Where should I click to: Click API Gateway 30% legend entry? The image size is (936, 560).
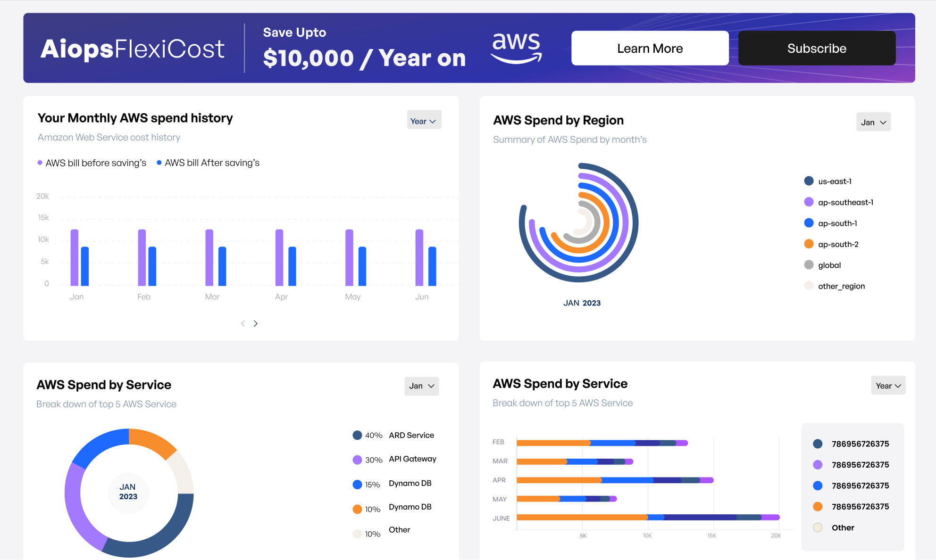(x=394, y=459)
